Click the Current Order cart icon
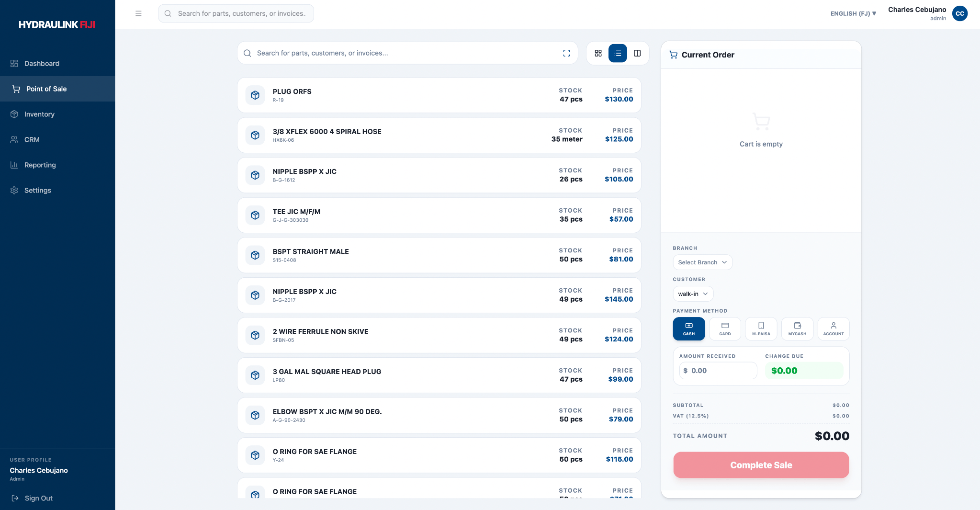 coord(674,55)
